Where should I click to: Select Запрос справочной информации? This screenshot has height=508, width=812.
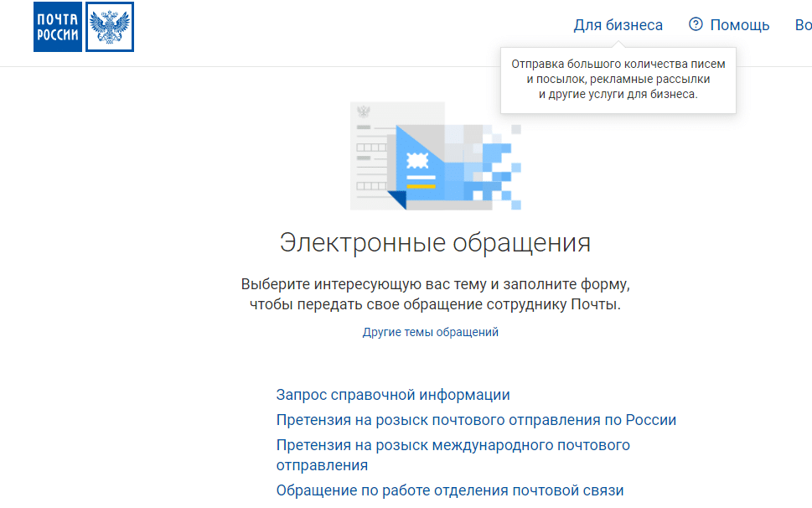(393, 395)
